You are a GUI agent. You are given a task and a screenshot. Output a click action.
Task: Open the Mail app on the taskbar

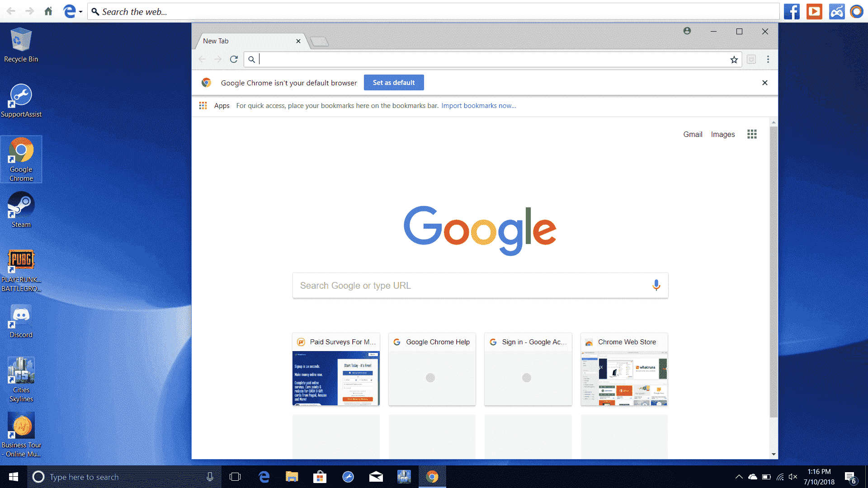[376, 477]
